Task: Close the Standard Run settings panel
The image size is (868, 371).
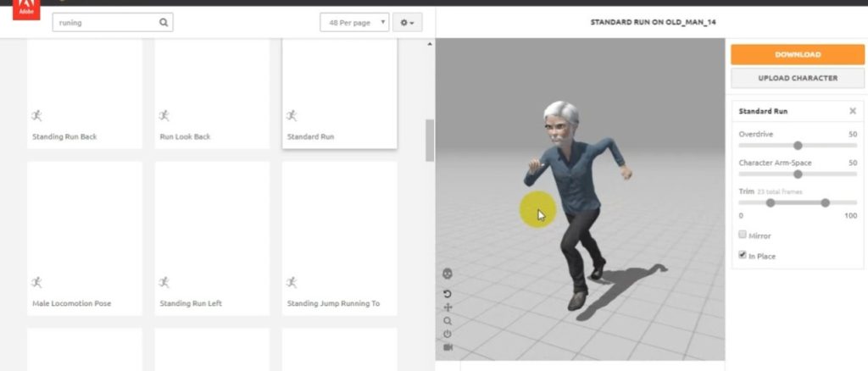Action: [853, 111]
